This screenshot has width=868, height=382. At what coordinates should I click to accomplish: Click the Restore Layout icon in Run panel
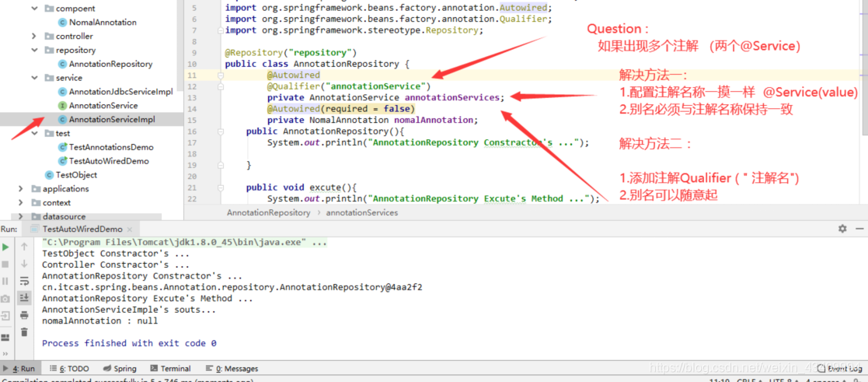(x=5, y=337)
